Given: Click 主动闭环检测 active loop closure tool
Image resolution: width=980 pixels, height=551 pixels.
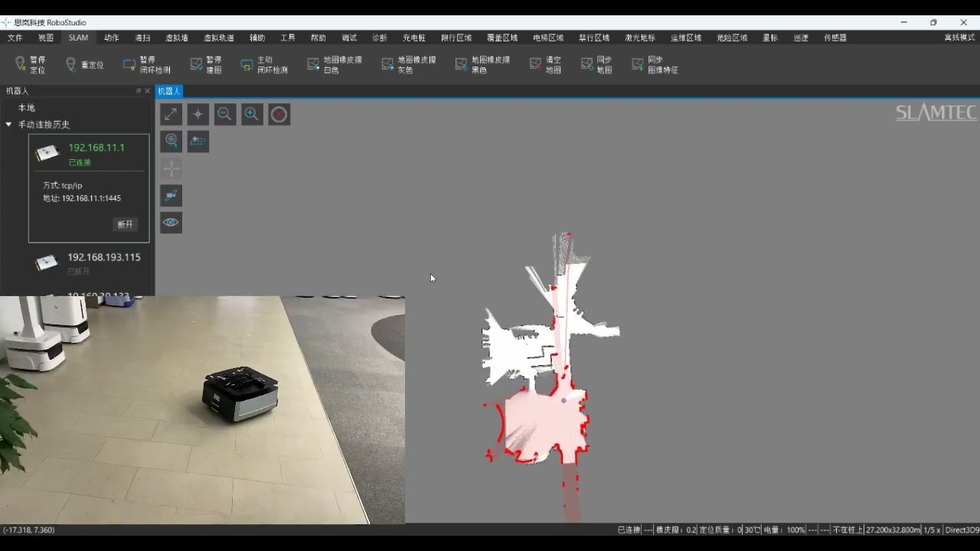Looking at the screenshot, I should 264,64.
